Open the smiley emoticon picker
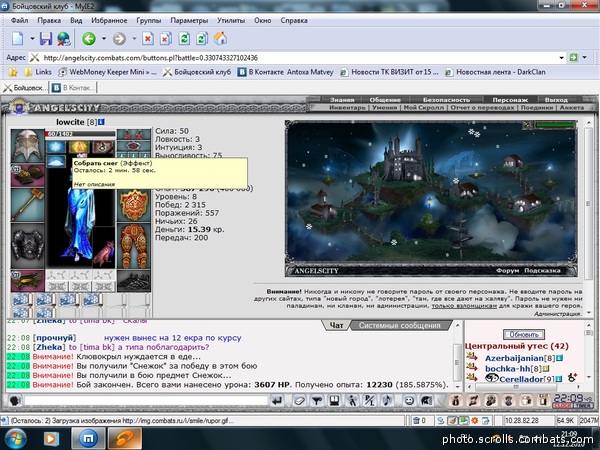 [x=409, y=401]
